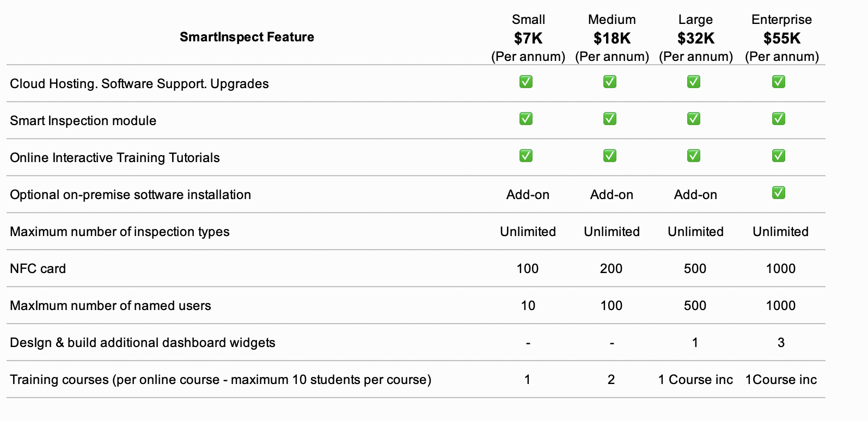868x421 pixels.
Task: Click the SmartInspect Feature column header
Action: 247,37
